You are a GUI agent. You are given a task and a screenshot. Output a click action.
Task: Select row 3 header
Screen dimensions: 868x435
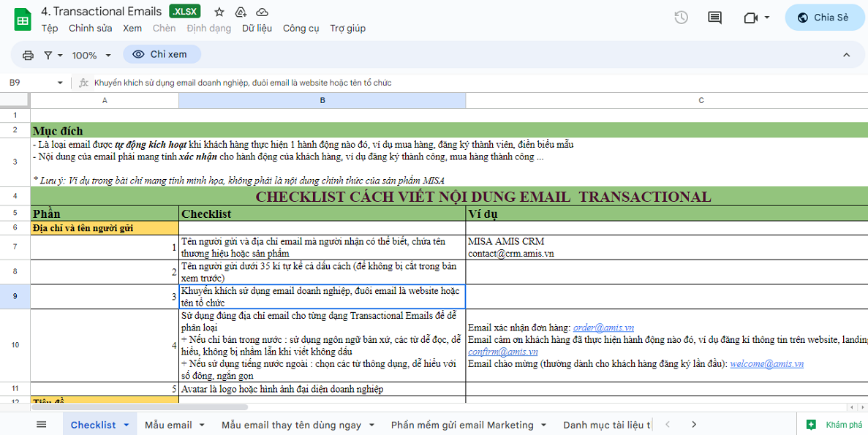coord(15,162)
